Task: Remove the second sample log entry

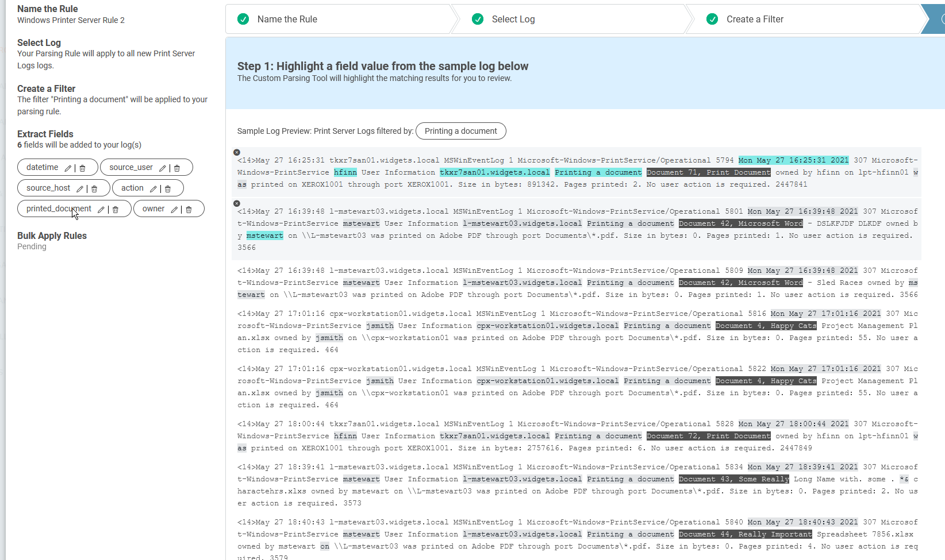Action: pyautogui.click(x=237, y=203)
